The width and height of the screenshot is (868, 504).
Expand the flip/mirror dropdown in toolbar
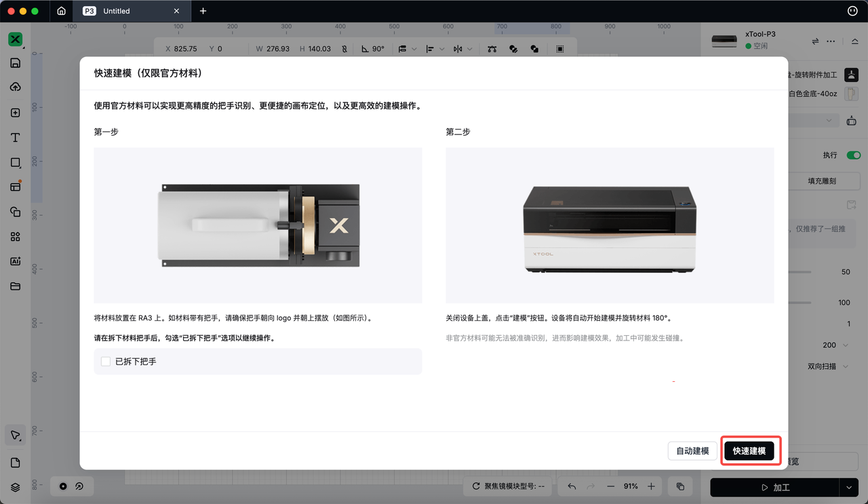pos(470,49)
